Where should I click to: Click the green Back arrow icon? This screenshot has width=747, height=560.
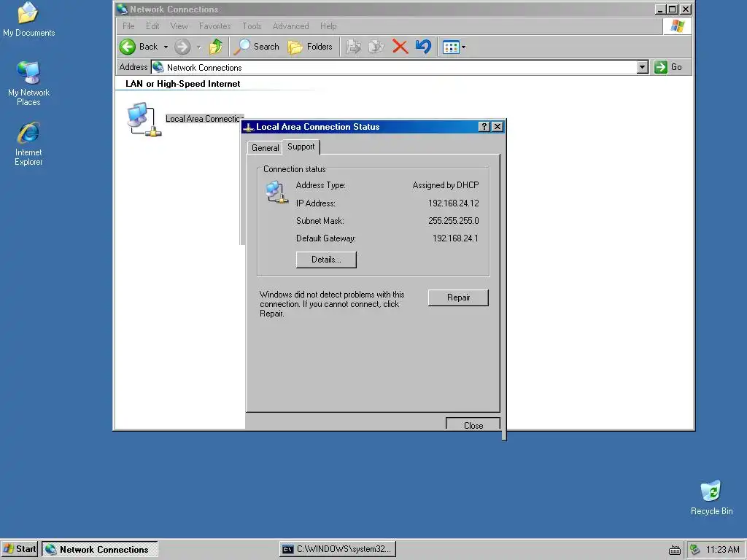pos(127,47)
